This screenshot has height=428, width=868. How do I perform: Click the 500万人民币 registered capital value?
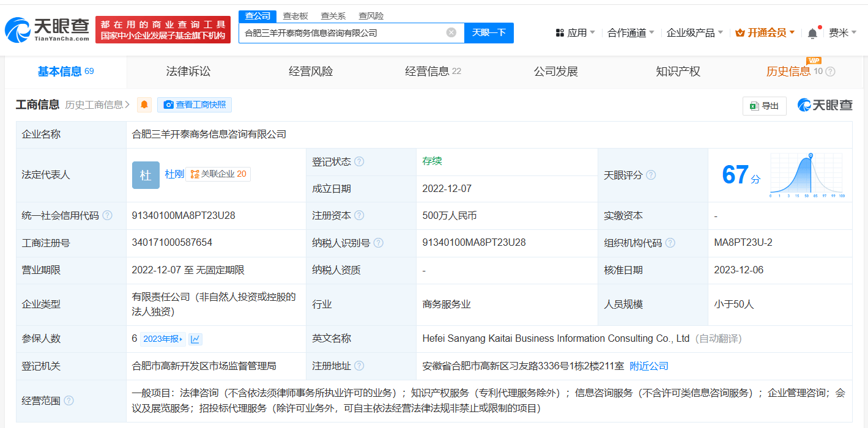pos(449,215)
